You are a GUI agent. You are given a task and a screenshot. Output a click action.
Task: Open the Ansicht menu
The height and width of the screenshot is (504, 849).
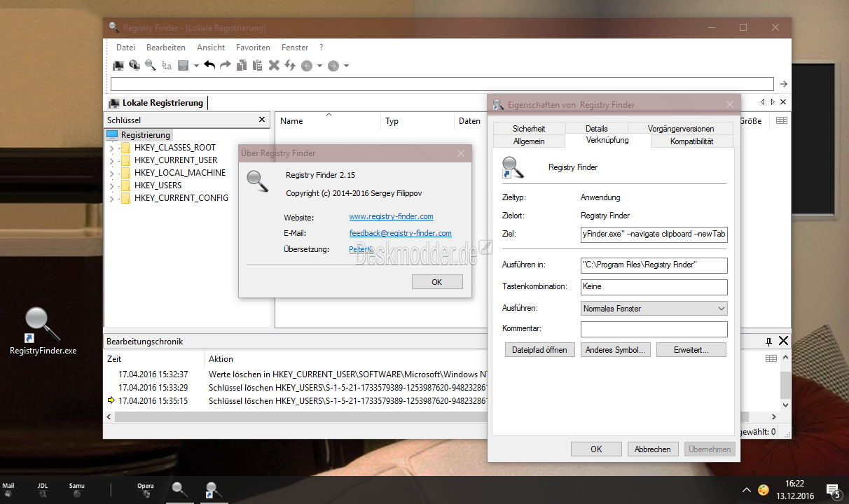click(x=211, y=48)
